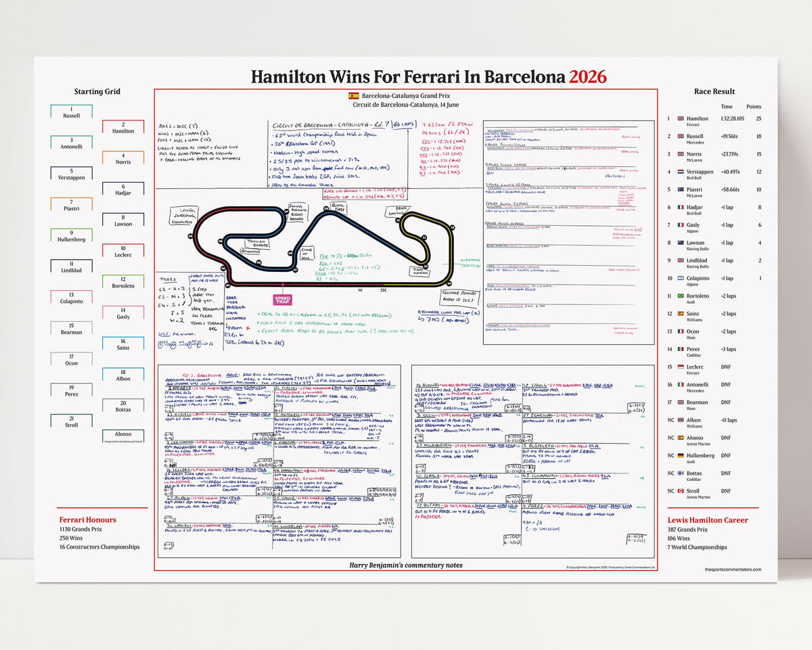Click the New Zealand flag beside Lawson
This screenshot has height=650, width=812.
coord(681,242)
